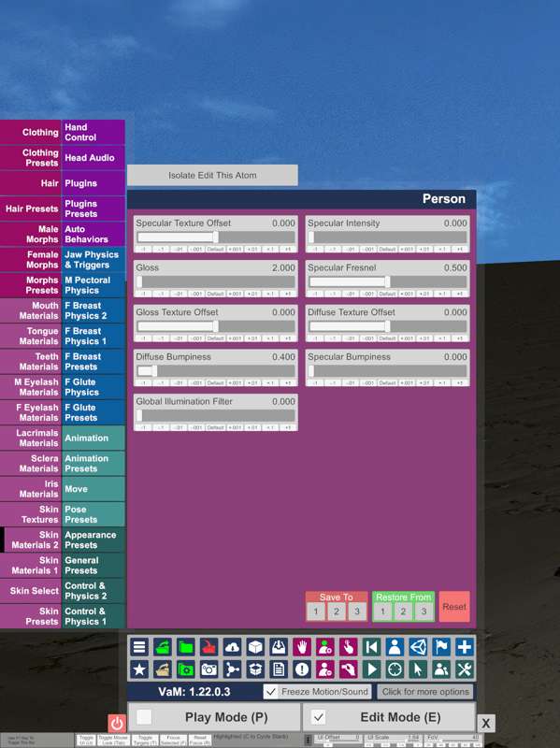This screenshot has width=560, height=748.
Task: Click the blue flag icon
Action: tap(441, 647)
